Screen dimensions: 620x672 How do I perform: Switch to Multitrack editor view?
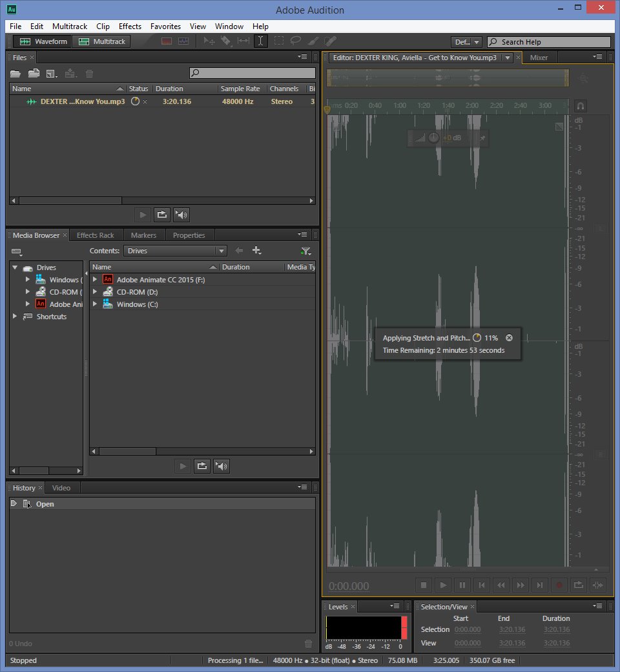click(101, 41)
